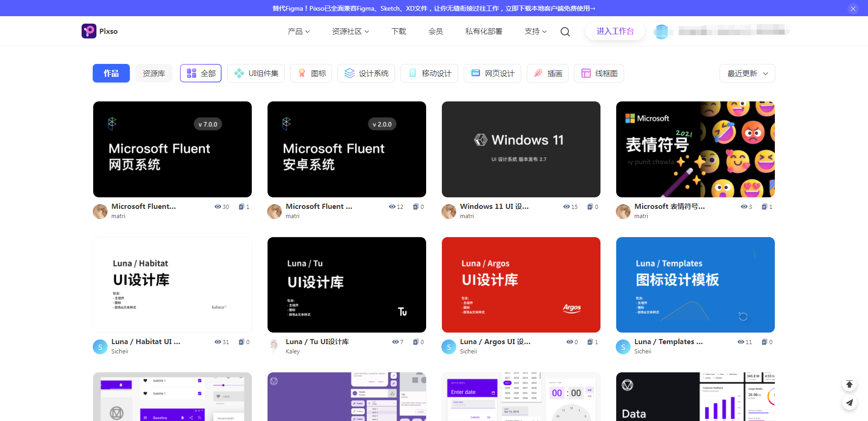Filter by 图标 category
Image resolution: width=868 pixels, height=421 pixels.
[x=311, y=73]
